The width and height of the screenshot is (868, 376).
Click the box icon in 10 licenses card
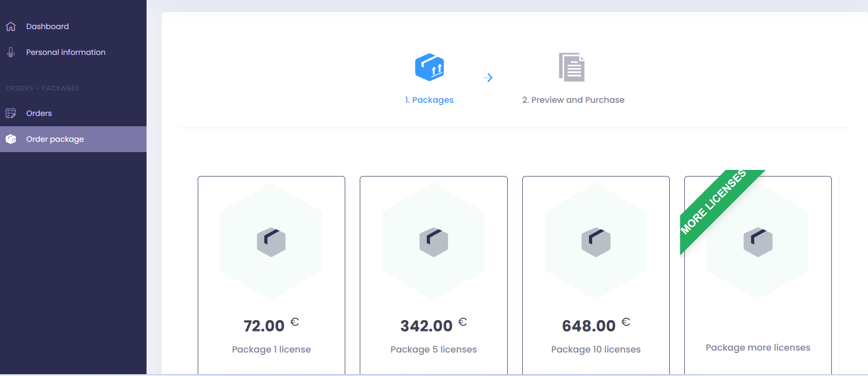pos(596,242)
